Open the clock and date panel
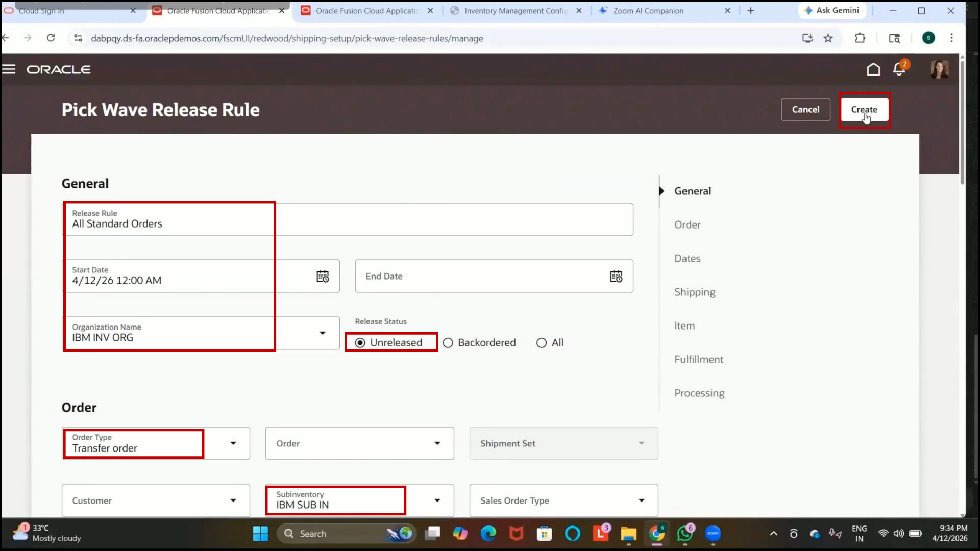980x551 pixels. [x=949, y=533]
